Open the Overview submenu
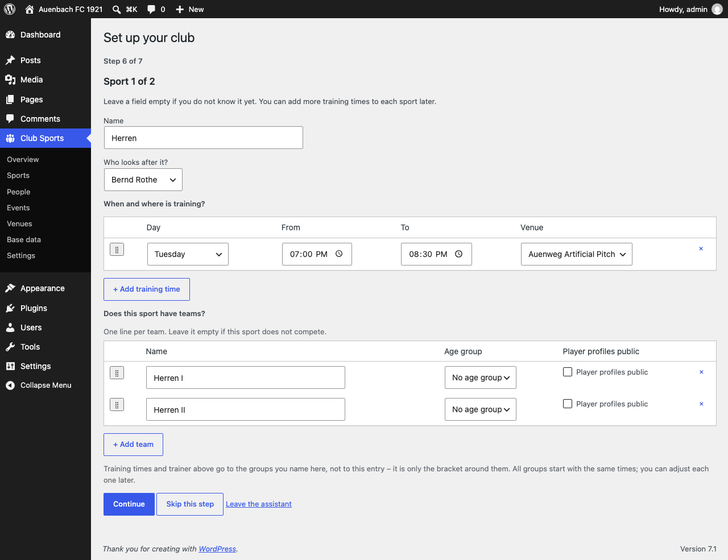The width and height of the screenshot is (728, 560). (23, 160)
